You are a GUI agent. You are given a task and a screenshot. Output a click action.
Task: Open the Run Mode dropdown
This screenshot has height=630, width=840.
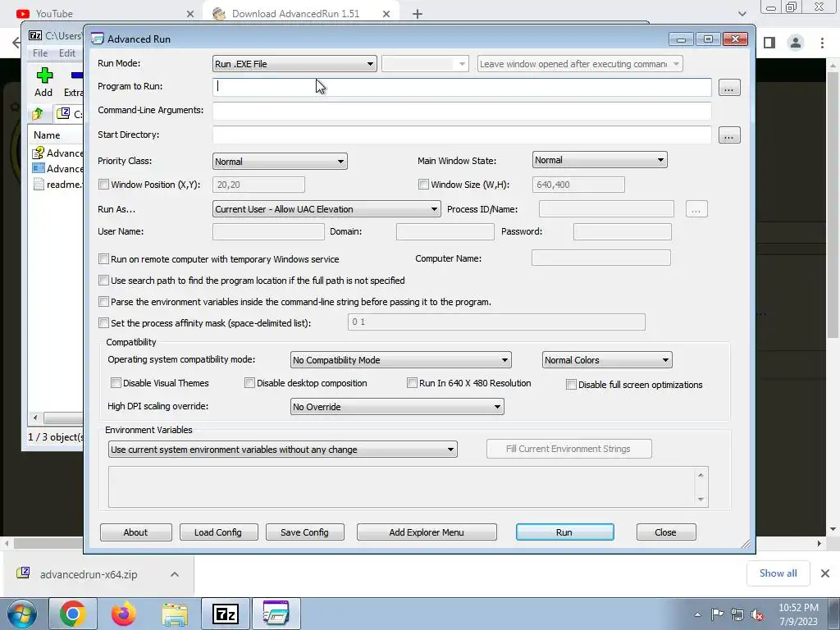tap(294, 64)
